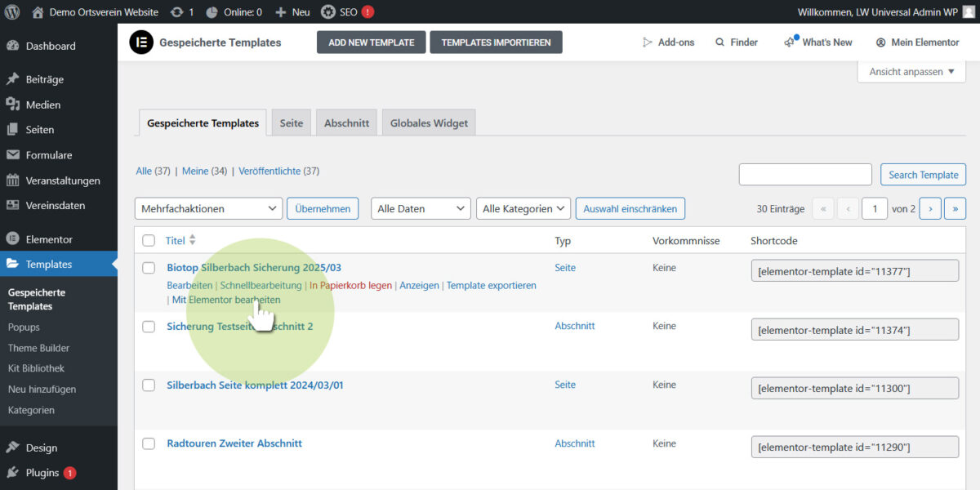Open the SEO icon in admin bar
This screenshot has width=980, height=490.
pos(327,12)
